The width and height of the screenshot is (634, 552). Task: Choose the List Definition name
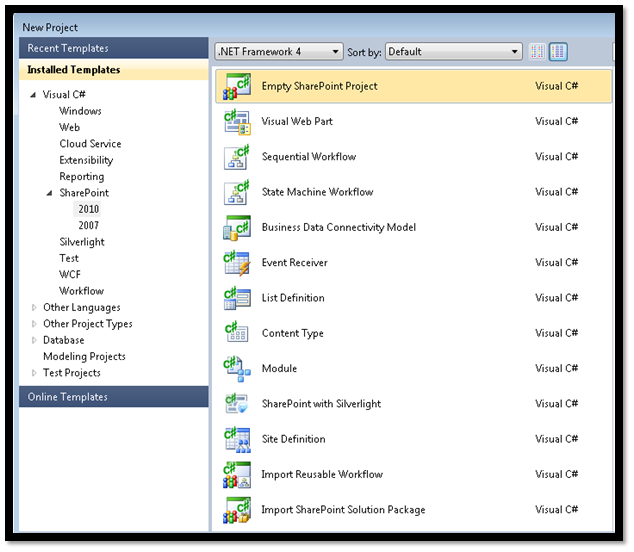(x=293, y=298)
